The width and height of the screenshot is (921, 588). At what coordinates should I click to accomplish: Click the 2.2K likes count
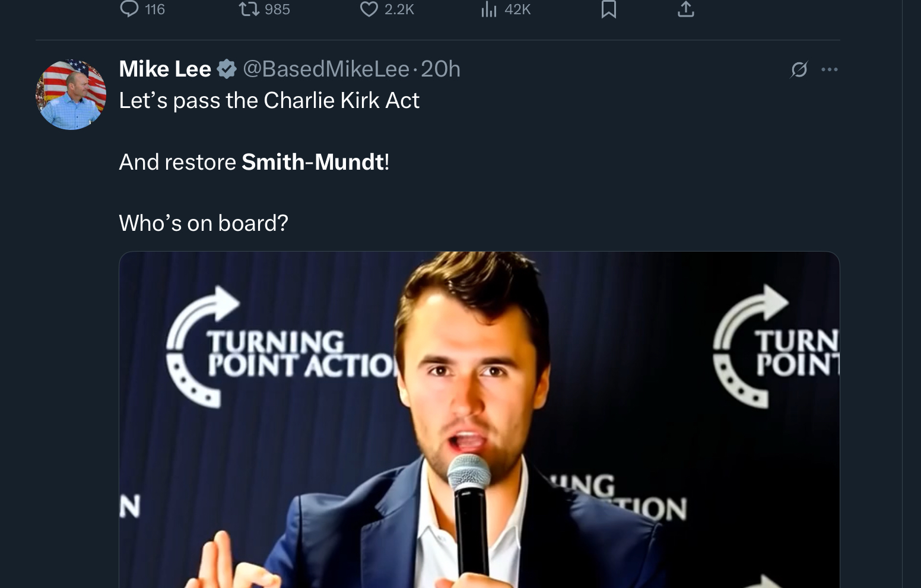click(399, 9)
